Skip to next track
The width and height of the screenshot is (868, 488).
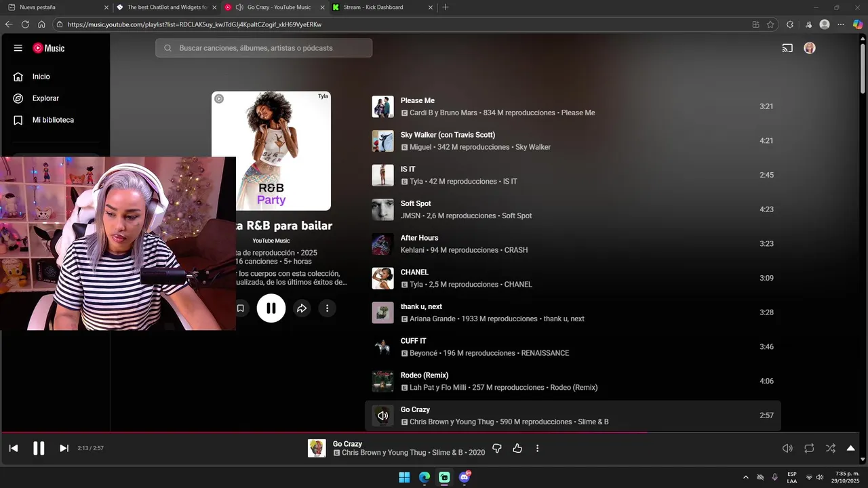tap(64, 448)
